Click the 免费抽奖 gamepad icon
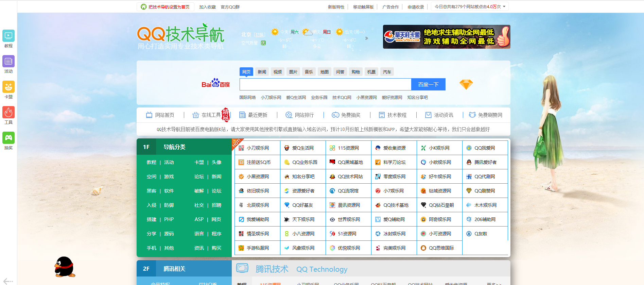 [x=335, y=115]
